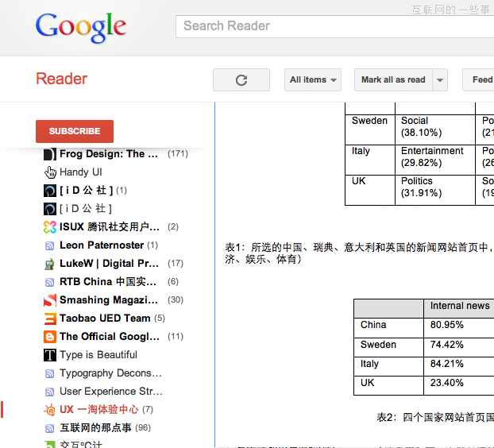This screenshot has height=448, width=494.
Task: Click the Entertainment (29.82%) cell
Action: (435, 160)
